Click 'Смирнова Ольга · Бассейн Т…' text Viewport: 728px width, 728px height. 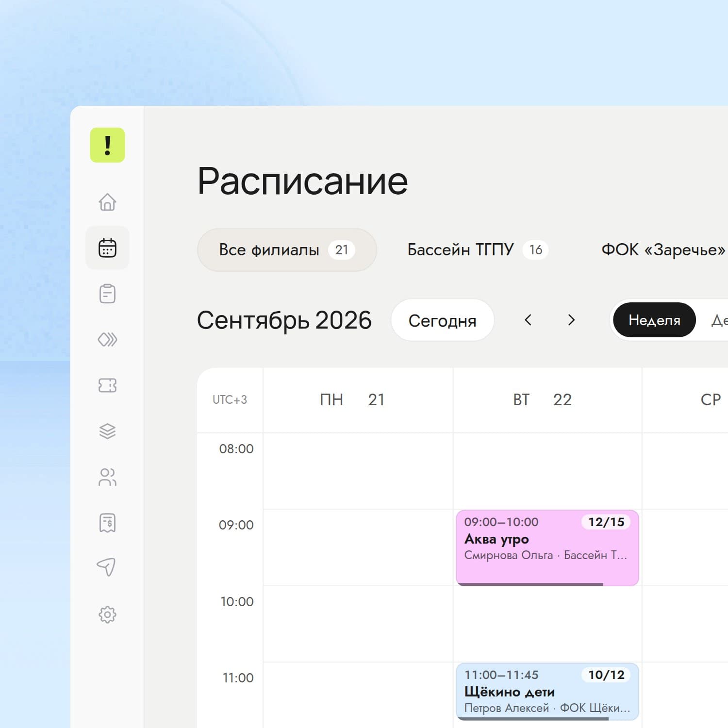point(546,555)
